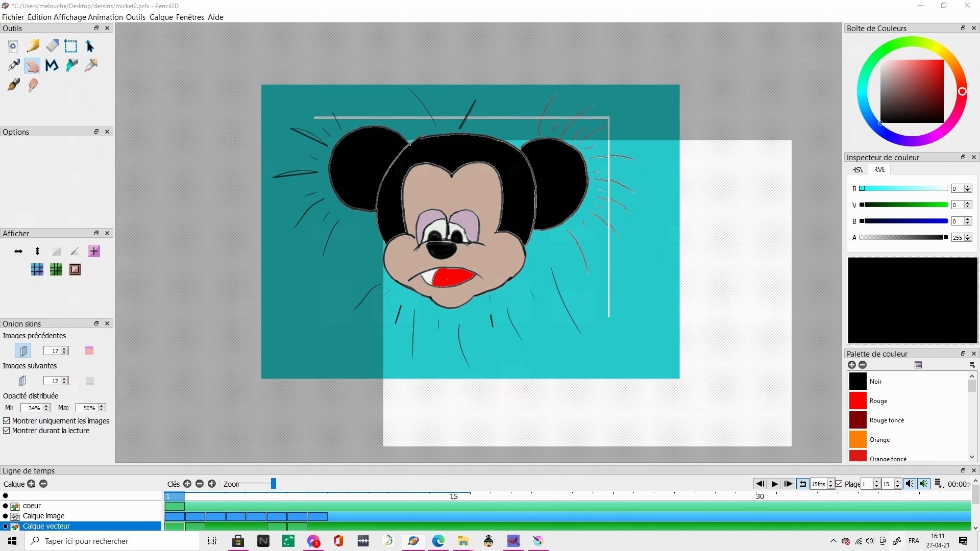Select the Hand pan tool
Screen dimensions: 980x551
(x=33, y=65)
